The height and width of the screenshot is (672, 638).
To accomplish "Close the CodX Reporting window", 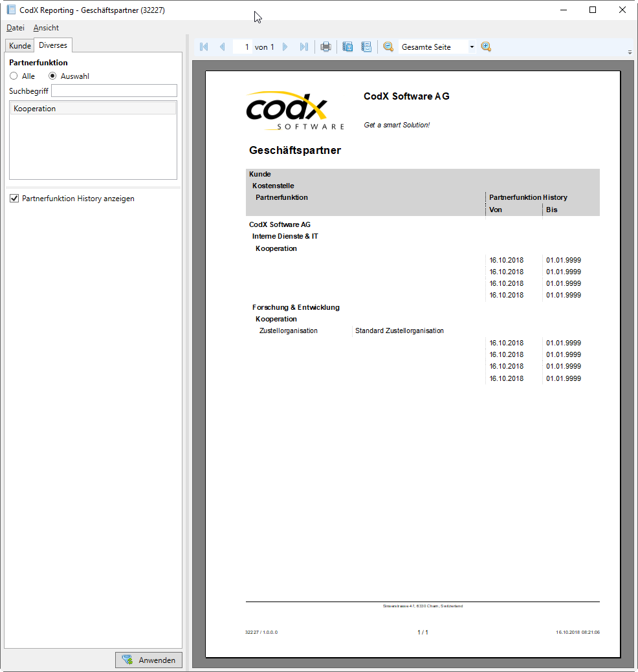I will click(x=622, y=10).
